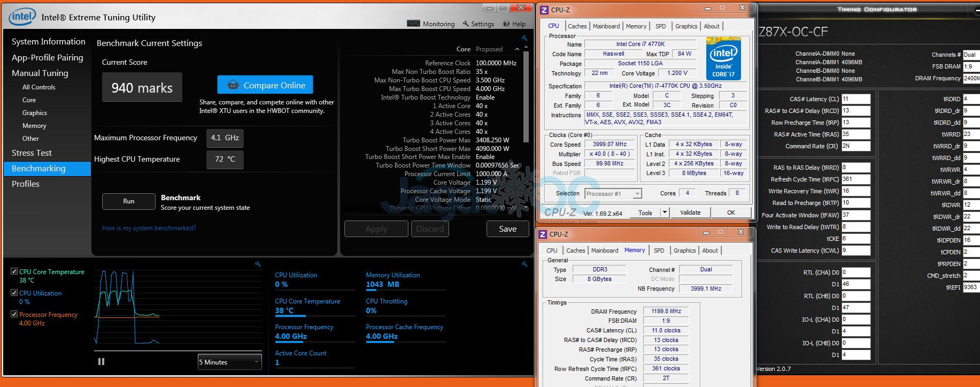Click the Intel logo in the XTU header
The height and width of the screenshot is (387, 980).
(x=22, y=17)
